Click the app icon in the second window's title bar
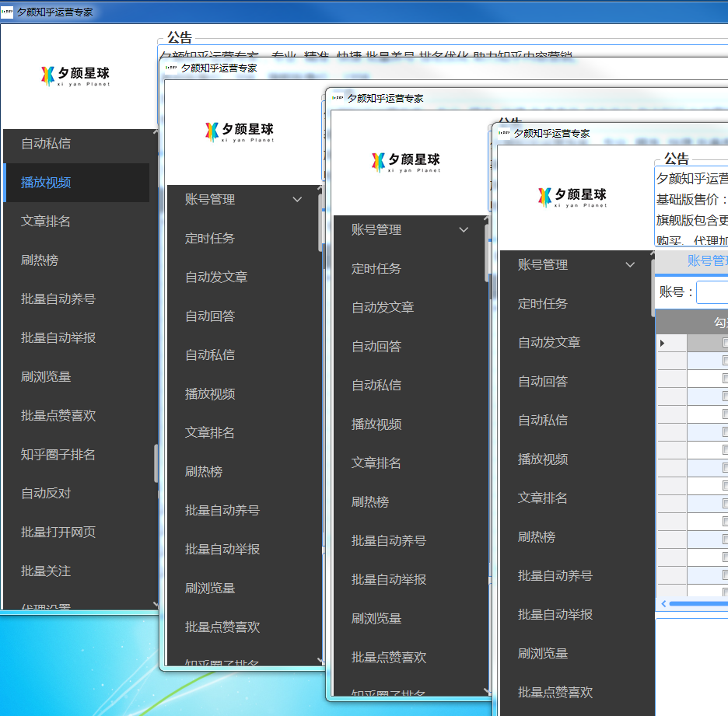Screen dimensions: 728x716 tap(171, 68)
